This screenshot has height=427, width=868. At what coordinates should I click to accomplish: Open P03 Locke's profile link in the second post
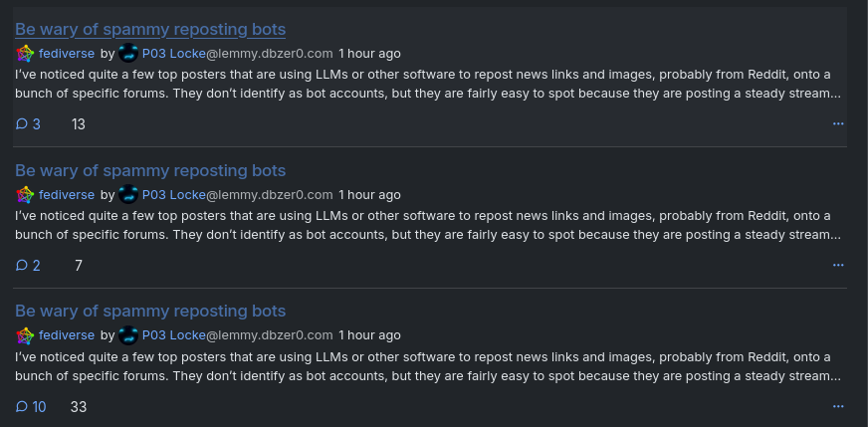[x=174, y=195]
